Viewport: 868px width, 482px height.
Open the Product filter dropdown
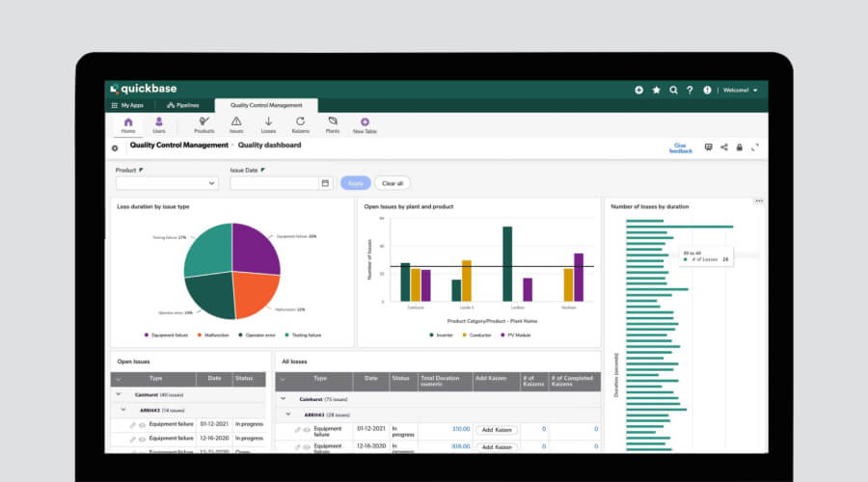tap(167, 183)
